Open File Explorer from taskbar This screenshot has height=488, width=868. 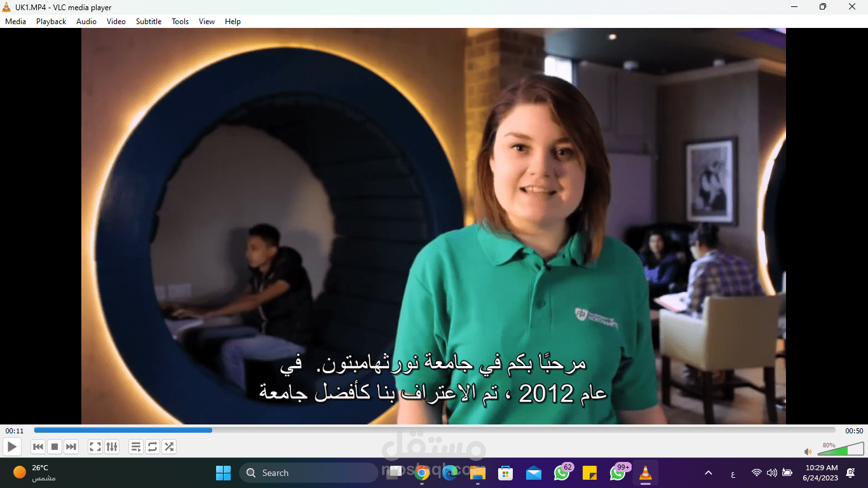478,473
